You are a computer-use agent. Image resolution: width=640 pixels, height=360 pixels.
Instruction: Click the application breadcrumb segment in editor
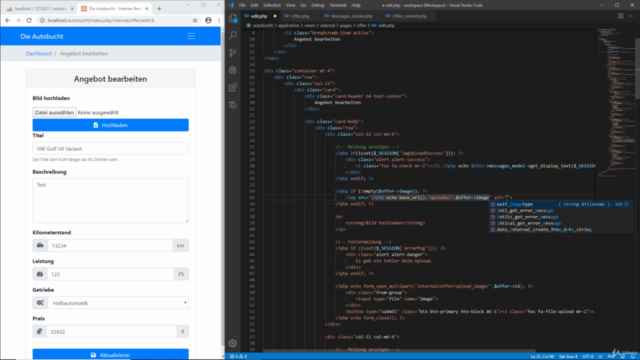click(289, 25)
